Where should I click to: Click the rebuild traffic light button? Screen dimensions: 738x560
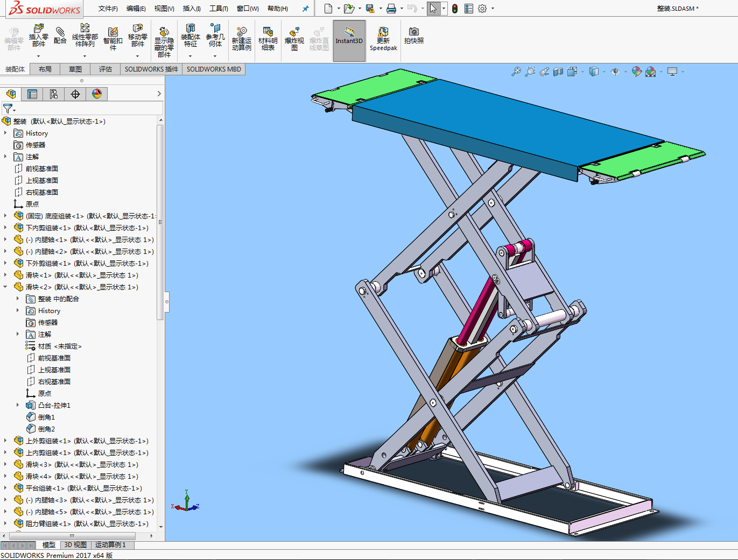[455, 9]
